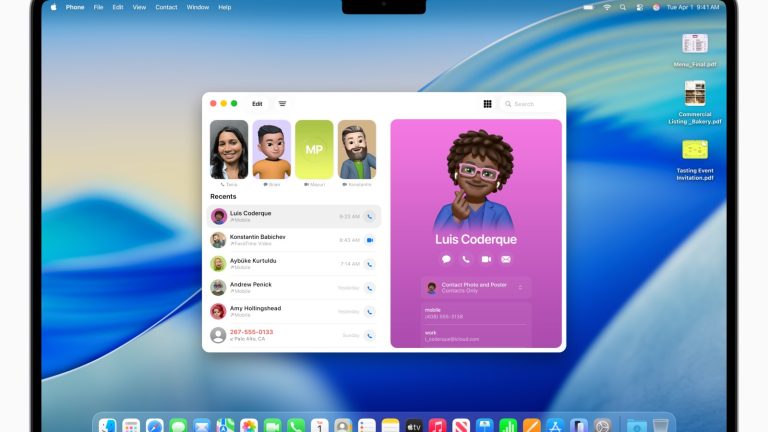This screenshot has width=768, height=432.
Task: Start FaceTime video with Konstantin Babichev
Action: tap(370, 240)
